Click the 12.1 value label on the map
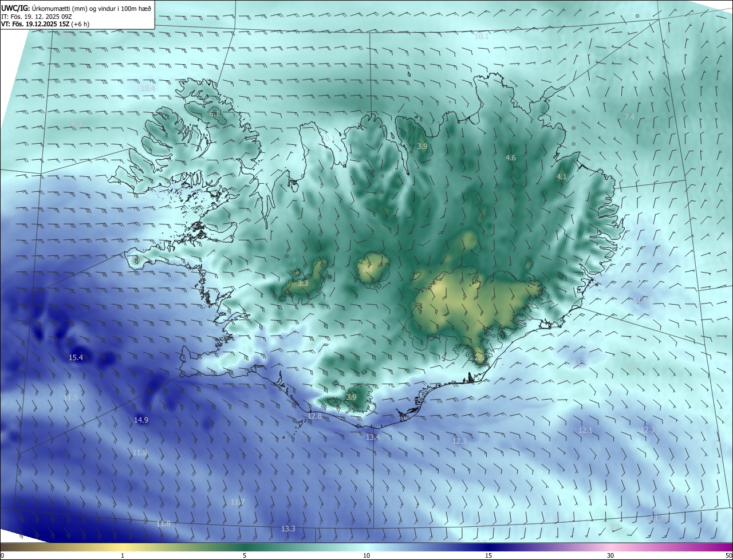Screen dimensions: 733x560 click(585, 430)
